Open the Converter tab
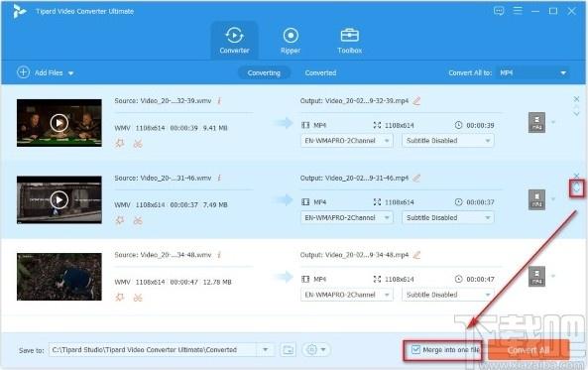Screen dimensions: 588x370 click(x=234, y=40)
